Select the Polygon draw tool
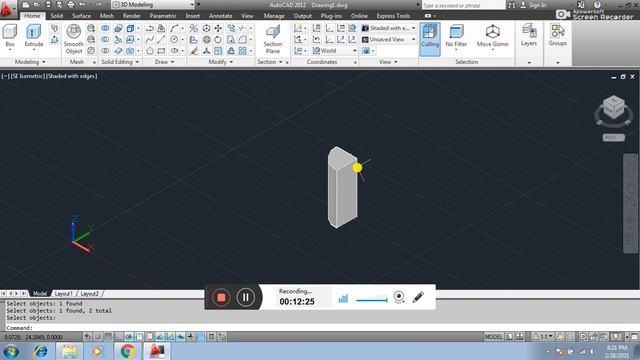 pos(150,51)
